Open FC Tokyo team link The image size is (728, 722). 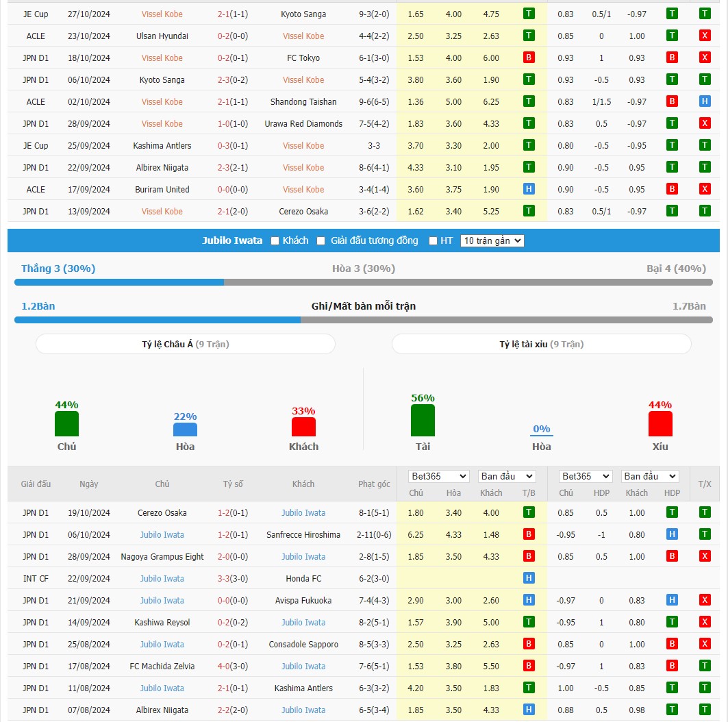[303, 58]
